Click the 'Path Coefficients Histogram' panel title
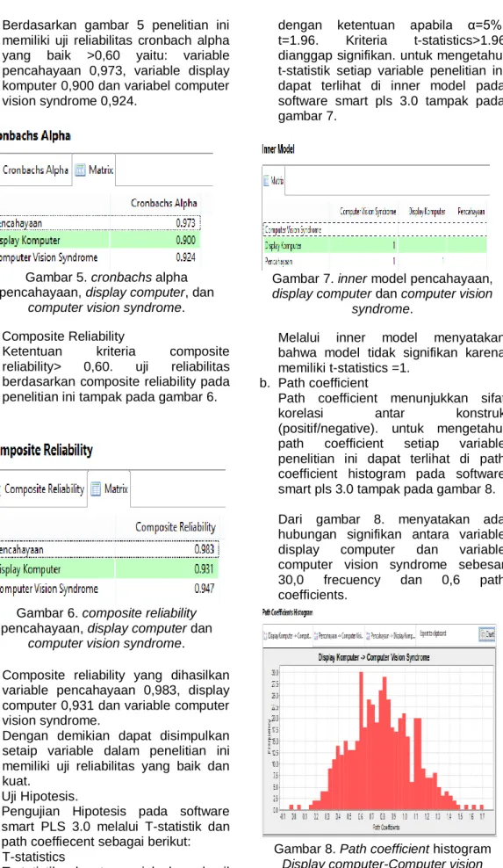 (287, 612)
